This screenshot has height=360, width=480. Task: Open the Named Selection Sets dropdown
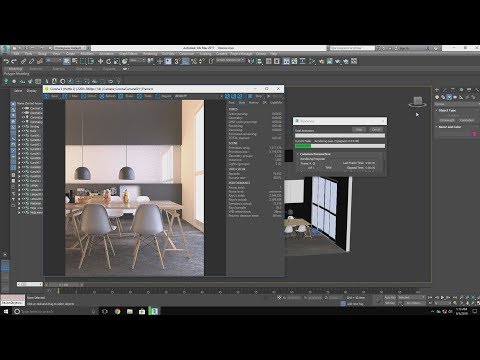pyautogui.click(x=230, y=61)
